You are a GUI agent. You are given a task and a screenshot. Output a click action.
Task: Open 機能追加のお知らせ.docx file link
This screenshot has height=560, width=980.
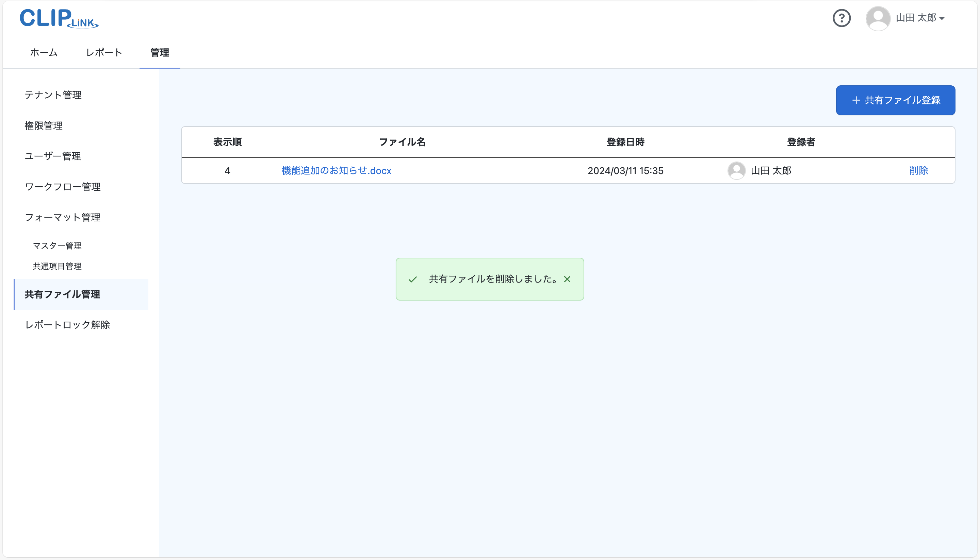pos(336,171)
